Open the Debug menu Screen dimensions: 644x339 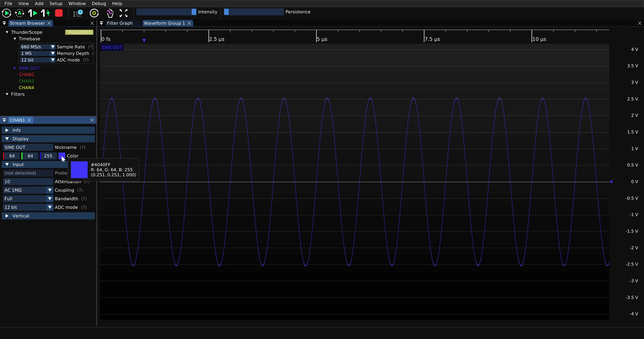99,4
